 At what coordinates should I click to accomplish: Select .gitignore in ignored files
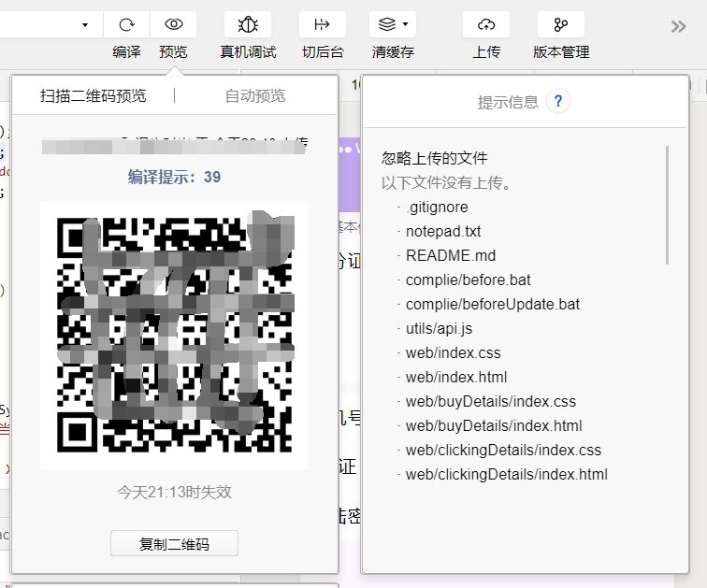click(437, 208)
